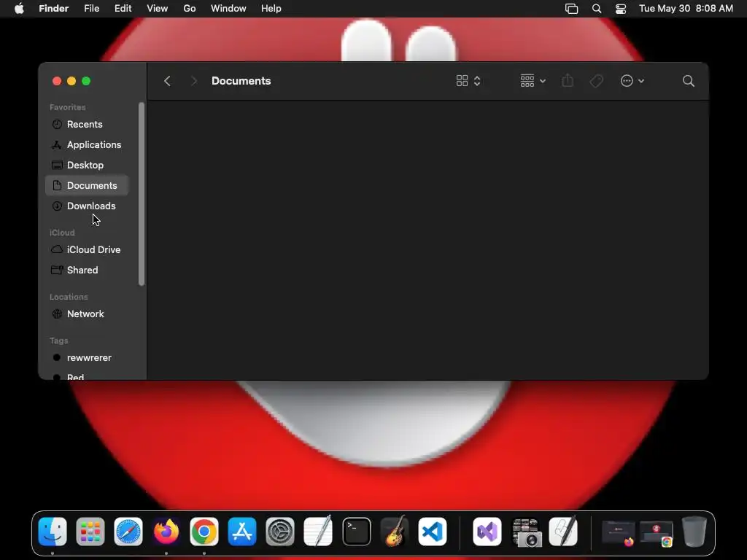Open Visual Studio purple icon in Dock
The image size is (747, 560).
pyautogui.click(x=487, y=532)
